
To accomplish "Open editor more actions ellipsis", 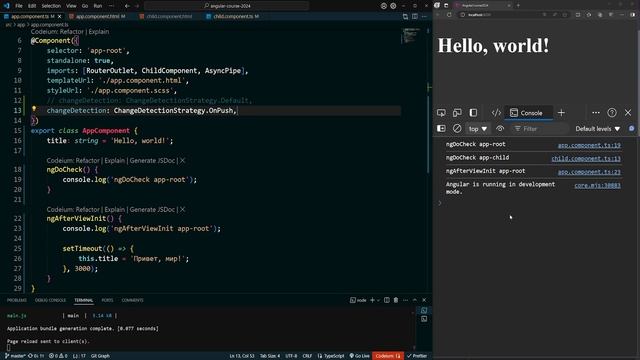I will (x=424, y=16).
